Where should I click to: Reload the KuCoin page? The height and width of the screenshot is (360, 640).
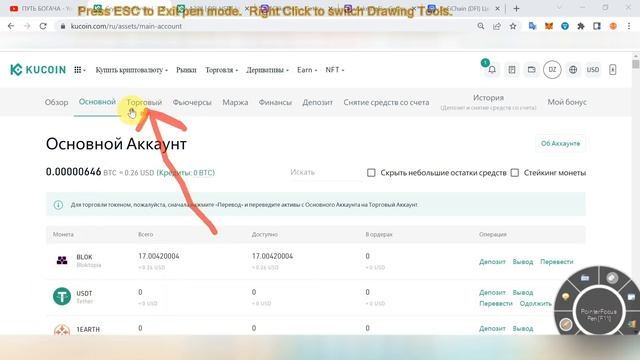coord(43,26)
